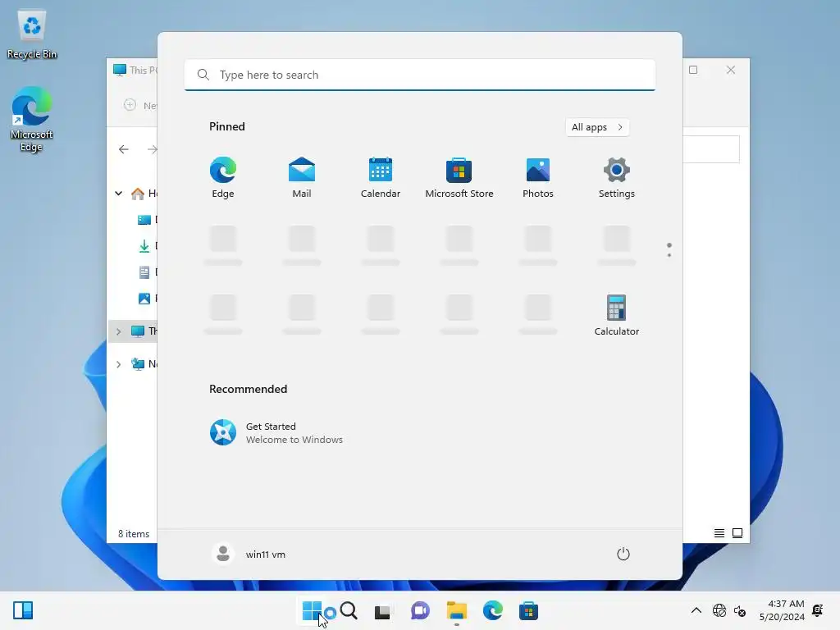The height and width of the screenshot is (630, 840).
Task: Open the clock showing 4:37 AM
Action: pos(782,610)
